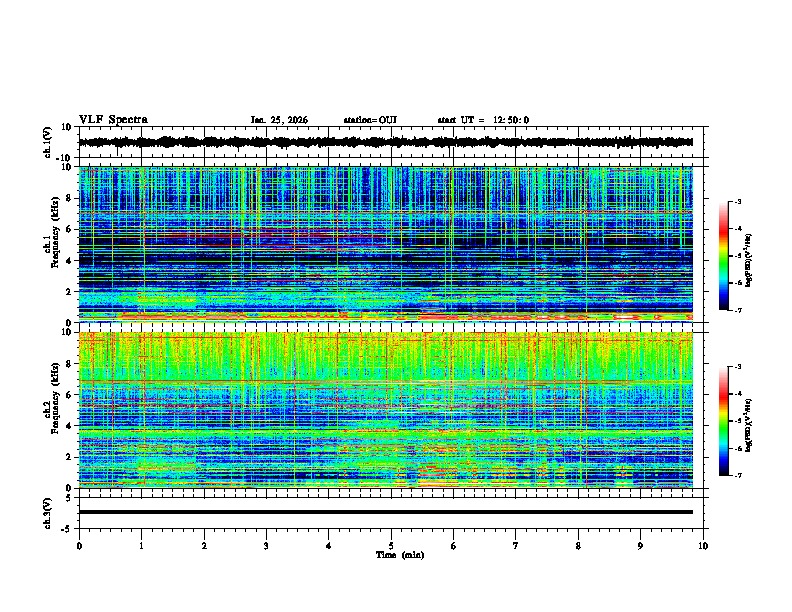Screen dimensions: 792x612
Task: Click the ch.1 voltage waveform trace
Action: [386, 142]
